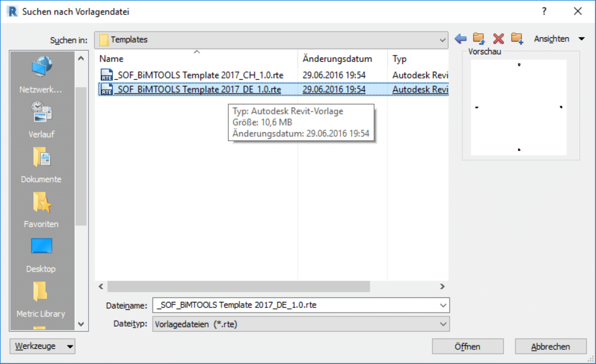Open the Werkzeuge tools menu
Image resolution: width=596 pixels, height=364 pixels.
pos(42,346)
